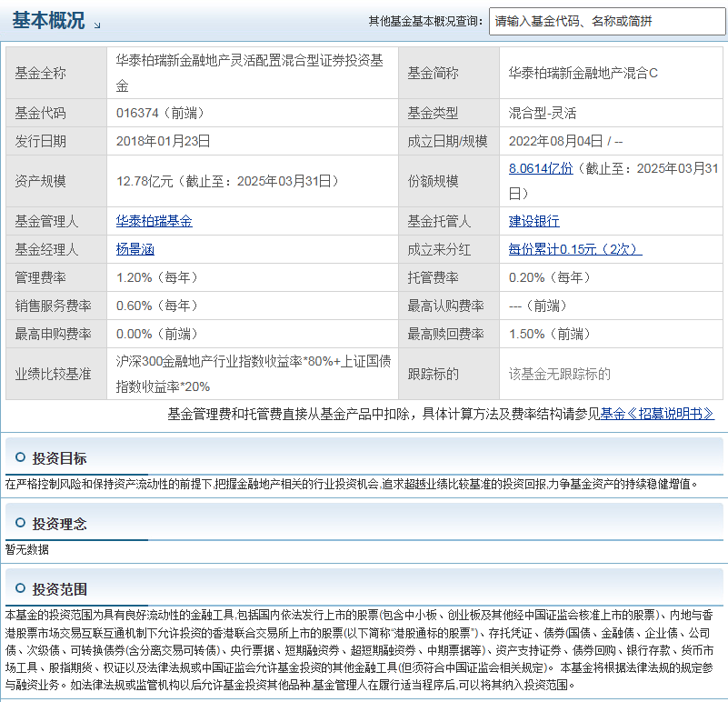Click the circle bullet beside 投资范围
728x702 pixels.
tap(20, 588)
